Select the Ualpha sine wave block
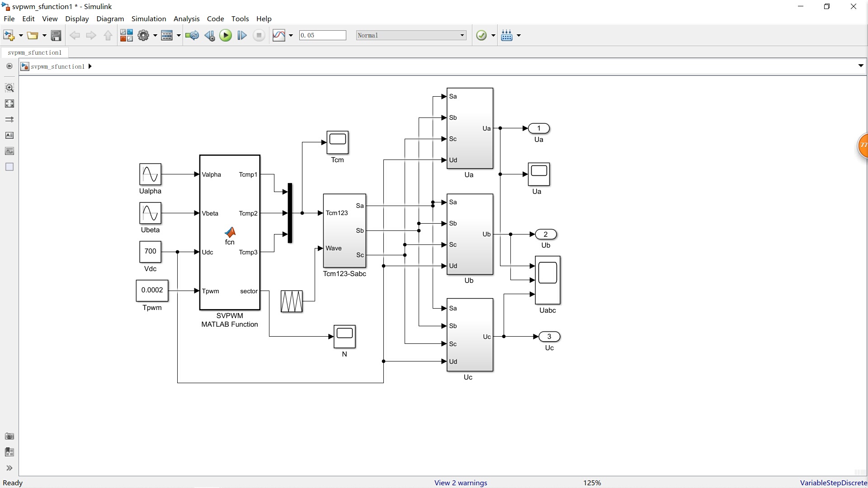Image resolution: width=868 pixels, height=488 pixels. coord(151,174)
